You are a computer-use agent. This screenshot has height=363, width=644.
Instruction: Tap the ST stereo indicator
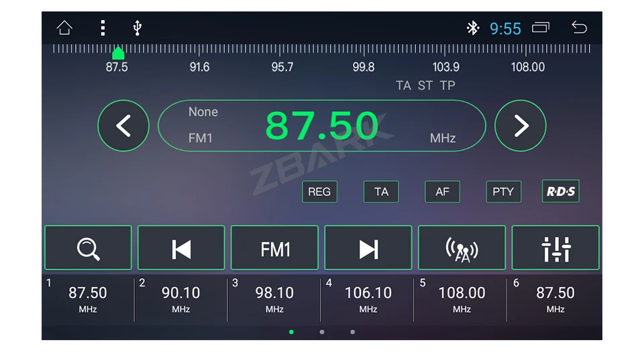pyautogui.click(x=425, y=85)
